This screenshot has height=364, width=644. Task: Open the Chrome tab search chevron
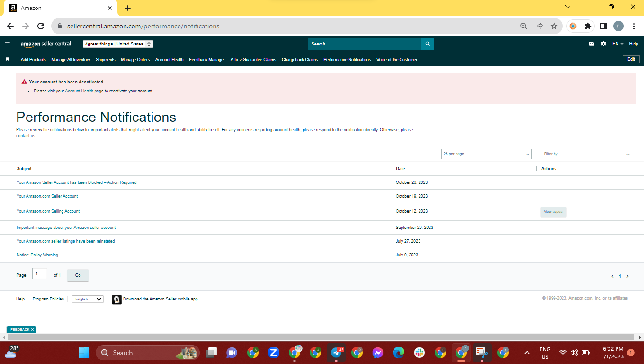point(568,7)
